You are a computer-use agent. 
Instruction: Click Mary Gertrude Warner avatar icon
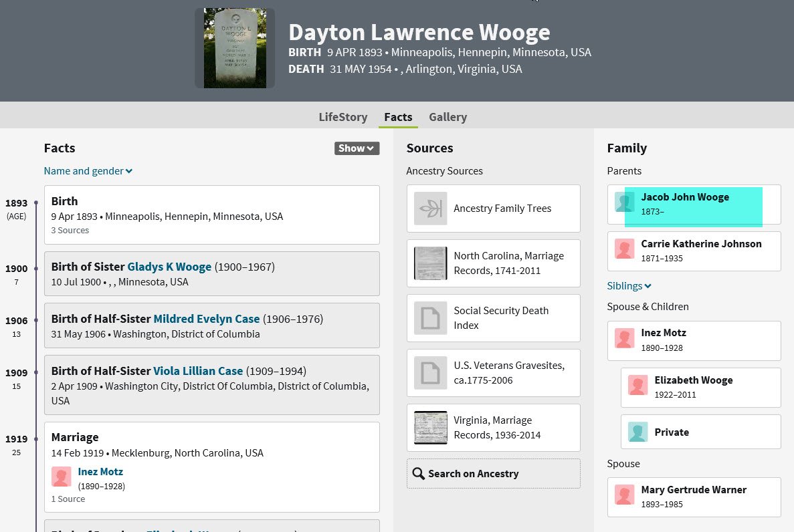pos(624,495)
